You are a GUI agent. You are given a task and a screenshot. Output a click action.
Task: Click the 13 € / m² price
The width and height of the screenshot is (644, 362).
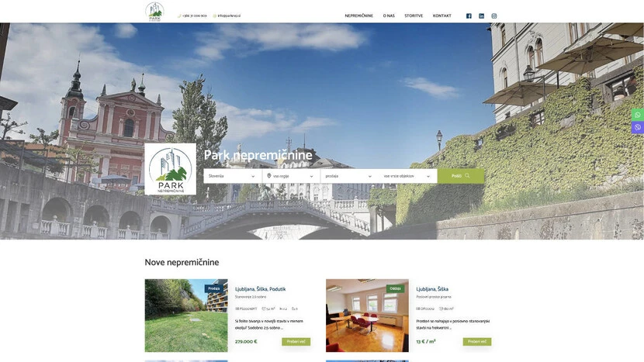(425, 342)
